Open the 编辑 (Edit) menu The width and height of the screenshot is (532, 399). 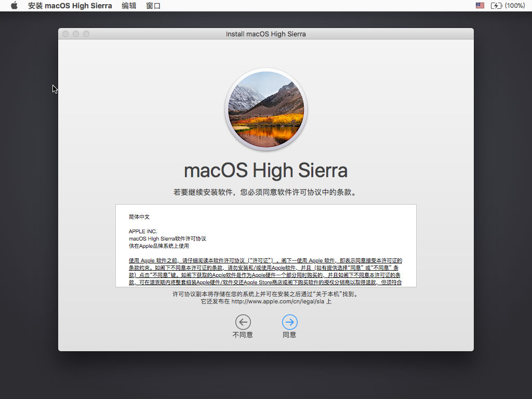click(x=129, y=6)
